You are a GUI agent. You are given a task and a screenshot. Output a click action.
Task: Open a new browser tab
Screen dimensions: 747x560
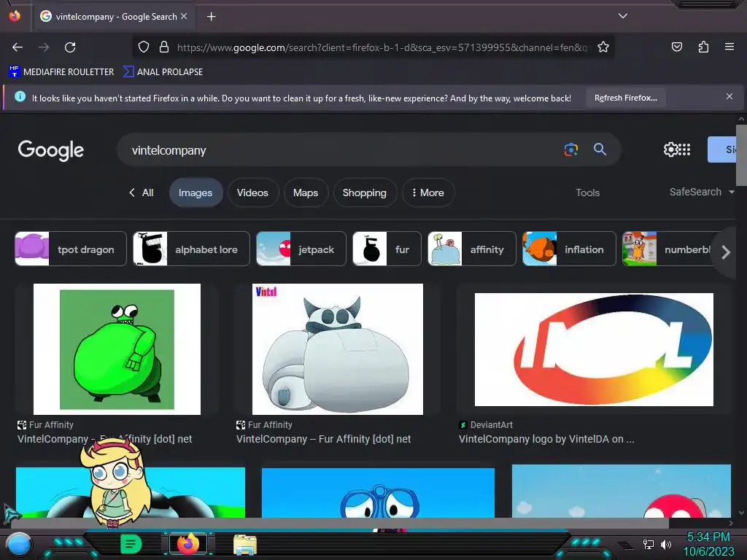point(211,17)
